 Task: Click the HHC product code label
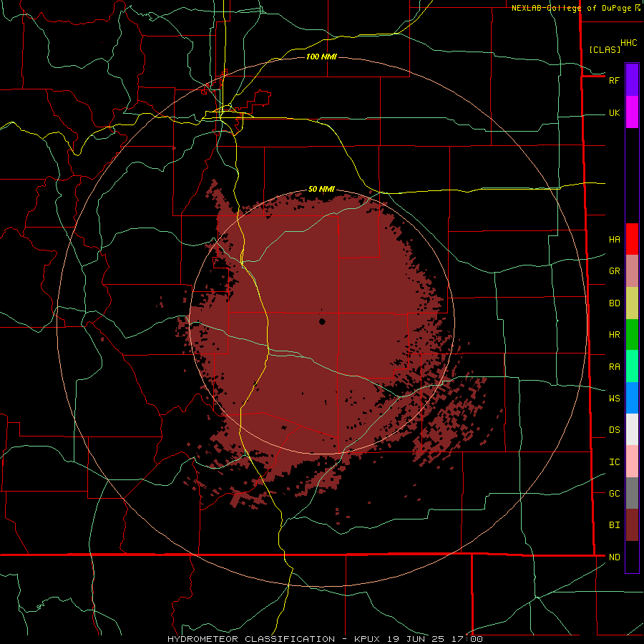coord(628,43)
